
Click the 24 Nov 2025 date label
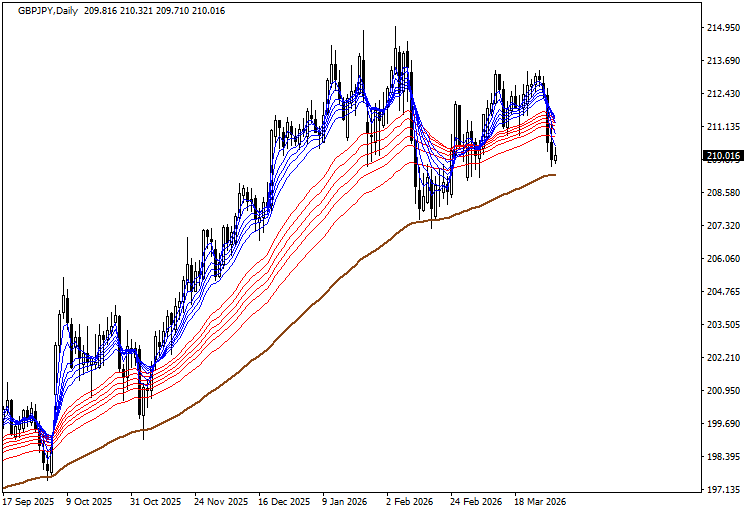(221, 502)
